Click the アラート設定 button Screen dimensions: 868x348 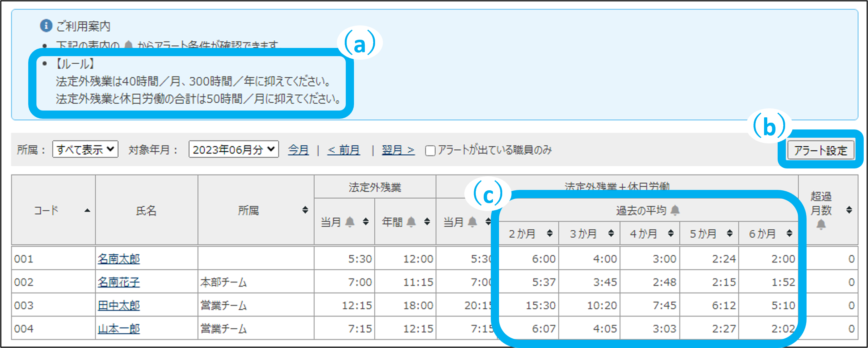pos(820,150)
